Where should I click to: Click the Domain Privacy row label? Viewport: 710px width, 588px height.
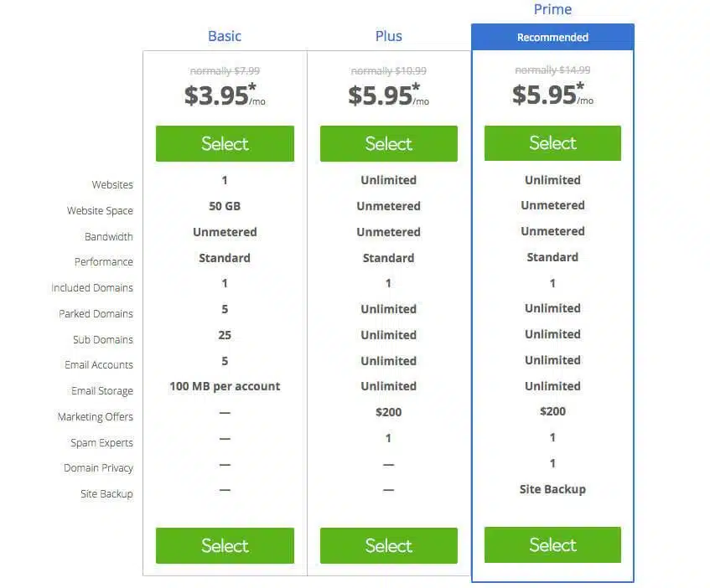pyautogui.click(x=98, y=467)
